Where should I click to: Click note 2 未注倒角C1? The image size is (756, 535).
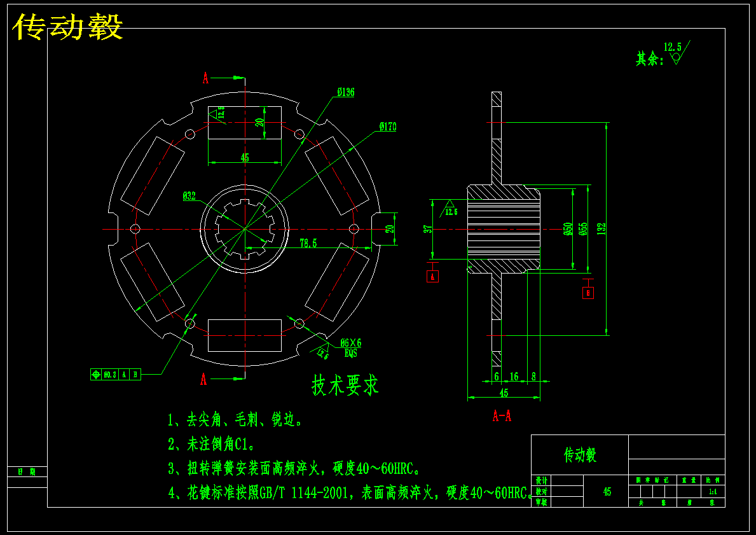[211, 444]
